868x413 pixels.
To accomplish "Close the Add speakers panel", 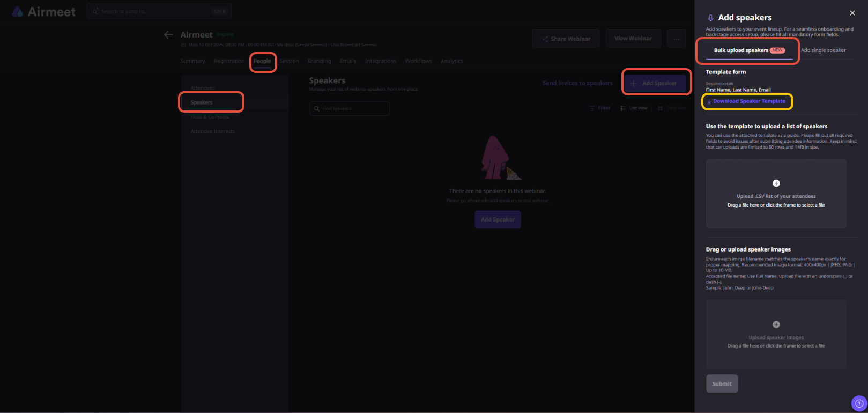I will click(x=852, y=13).
